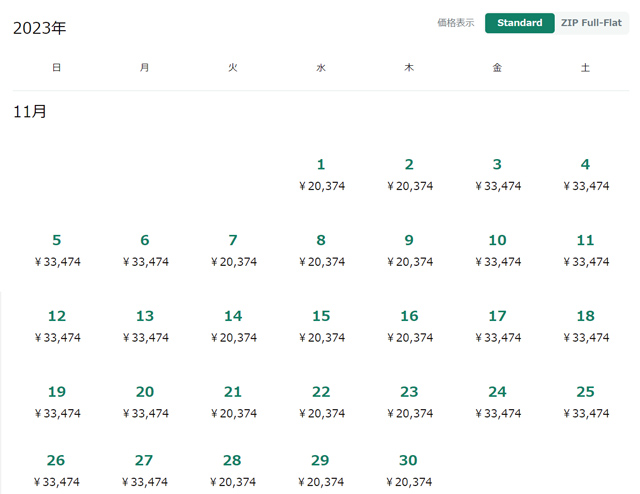Click November 28 at ¥20,374
The height and width of the screenshot is (494, 640).
[233, 470]
